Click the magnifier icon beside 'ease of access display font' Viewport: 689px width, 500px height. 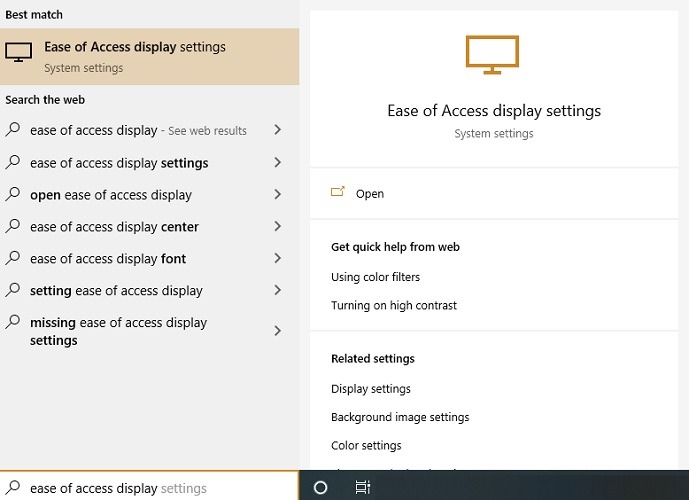[x=13, y=258]
